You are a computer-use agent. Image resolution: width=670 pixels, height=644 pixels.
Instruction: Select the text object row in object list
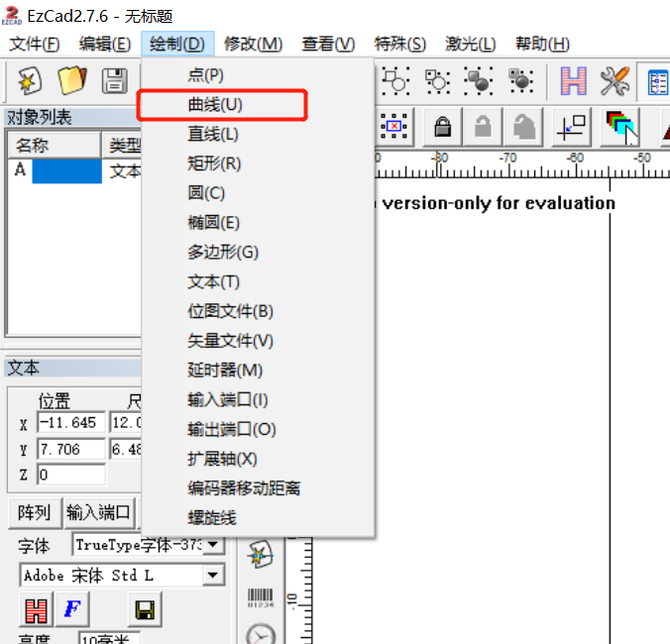(74, 171)
